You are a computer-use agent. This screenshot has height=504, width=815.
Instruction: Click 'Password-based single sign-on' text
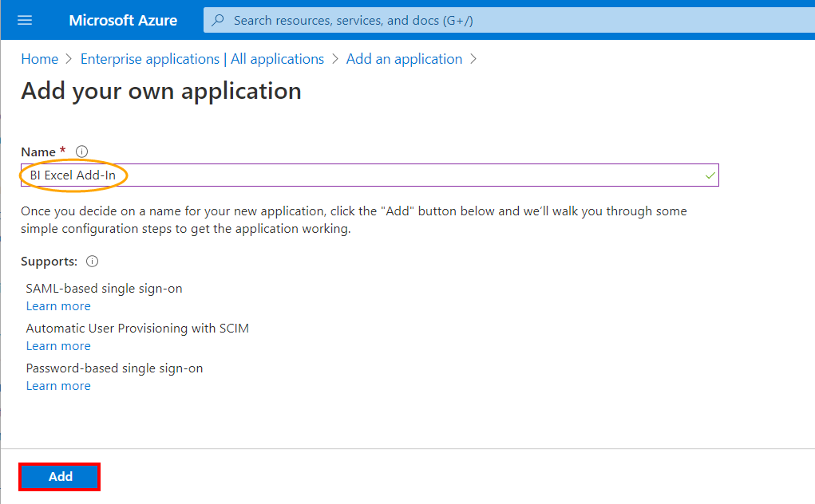(114, 368)
